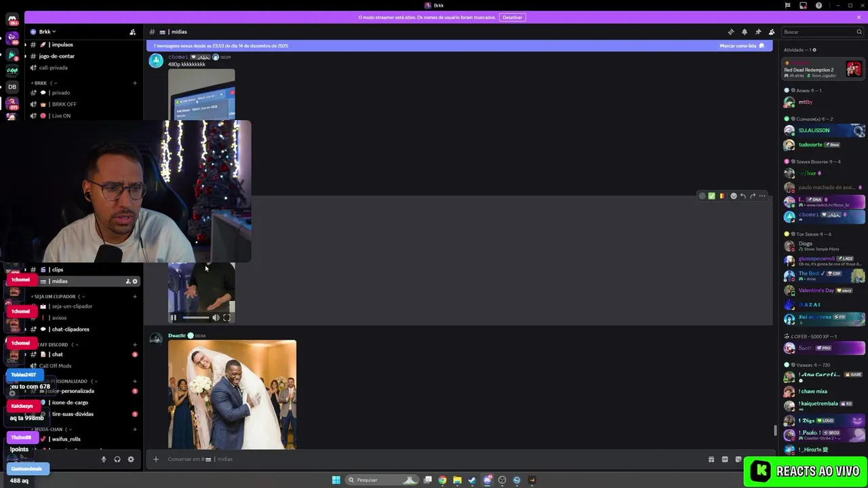Click the Buscar search field

click(821, 32)
